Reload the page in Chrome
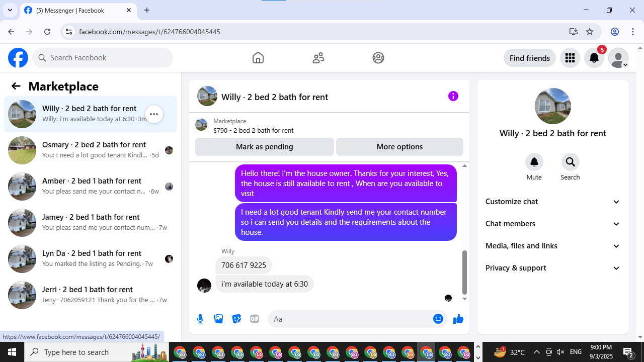Screen dimensions: 644x362 point(47,32)
